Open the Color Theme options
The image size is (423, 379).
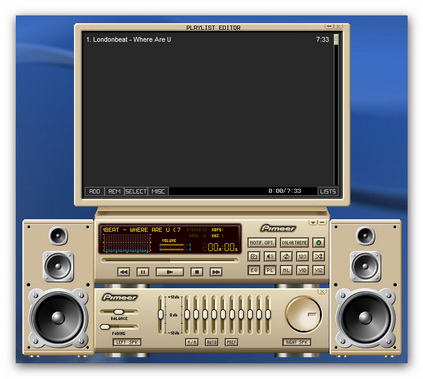[x=294, y=243]
